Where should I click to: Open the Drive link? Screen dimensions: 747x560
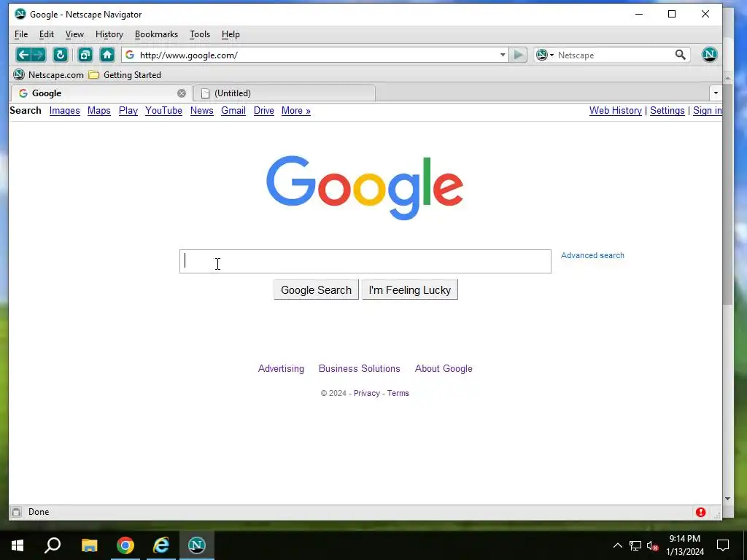(x=264, y=111)
